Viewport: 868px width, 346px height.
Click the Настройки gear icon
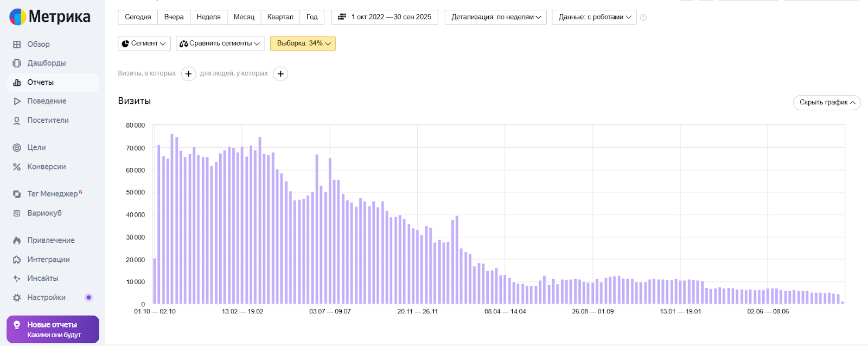tap(17, 298)
